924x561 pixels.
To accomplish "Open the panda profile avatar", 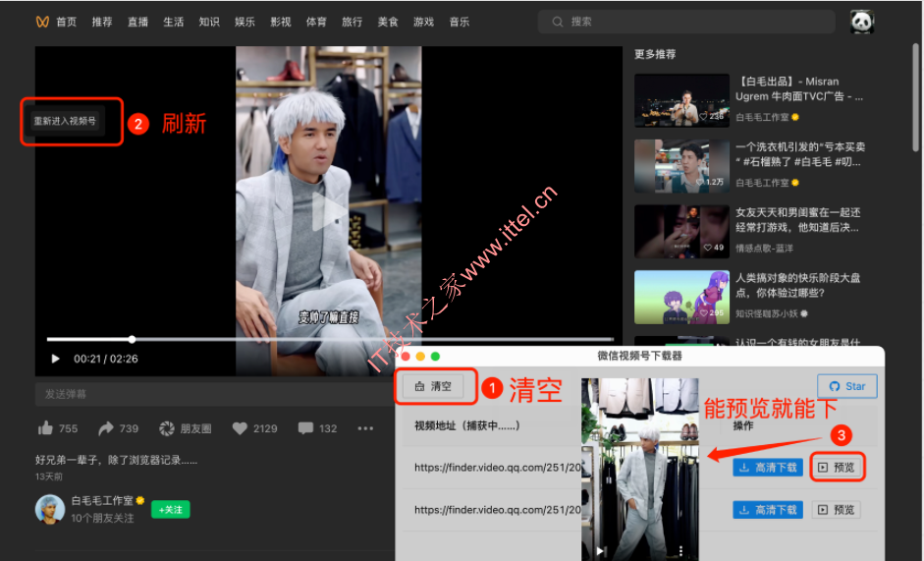I will (861, 22).
